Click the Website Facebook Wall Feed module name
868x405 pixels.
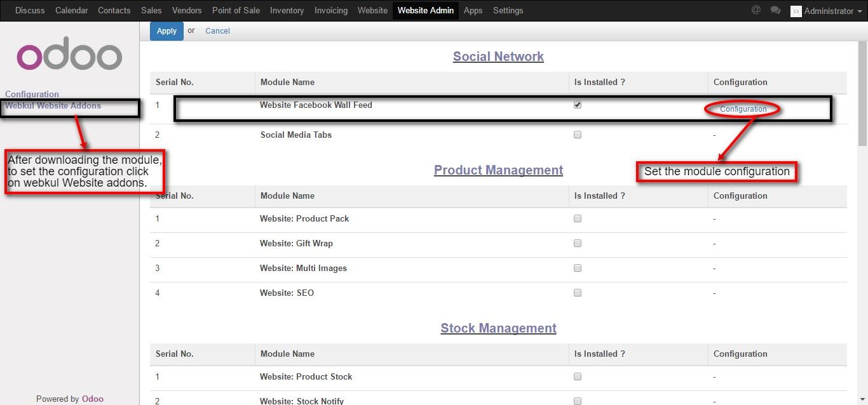point(316,105)
